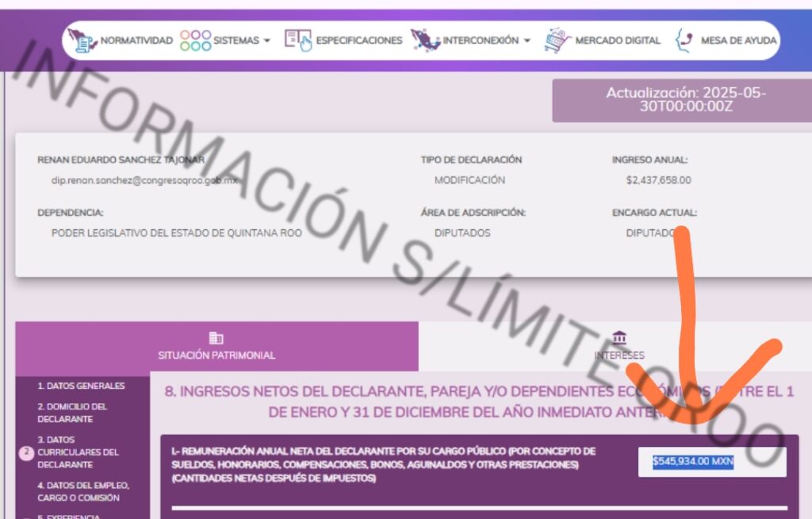Switch to the Intereses tab
The image size is (812, 519).
click(x=619, y=355)
